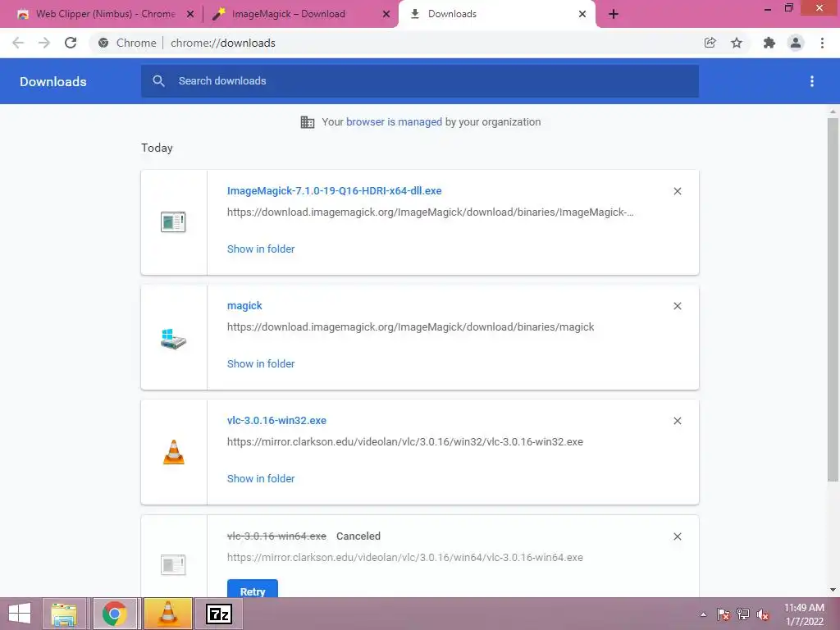
Task: Click the browser forward arrow
Action: pos(44,43)
